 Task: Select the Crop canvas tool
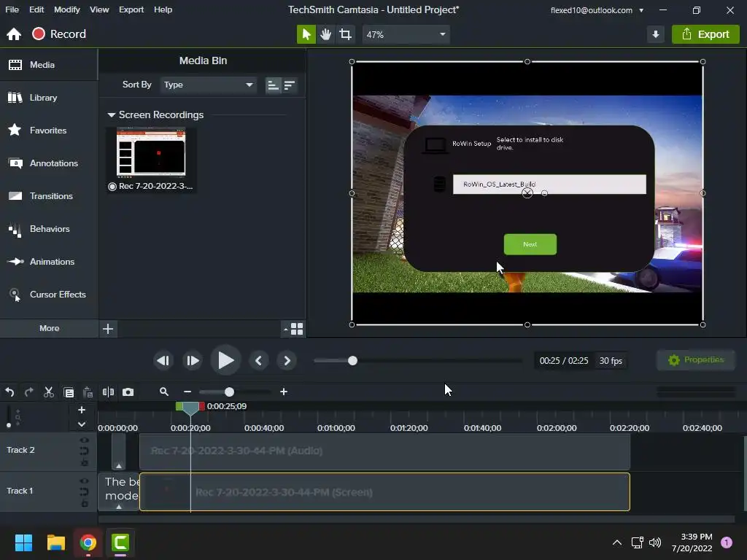[345, 34]
